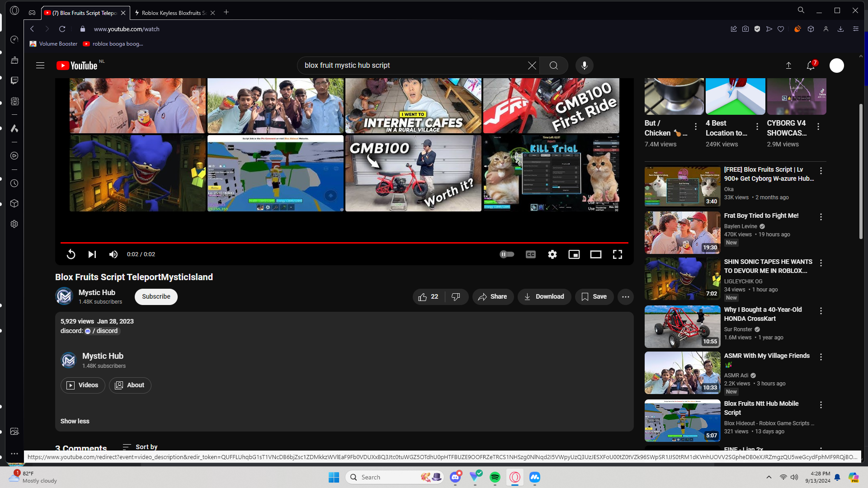Switch to the miniplayer
868x488 pixels.
pyautogui.click(x=574, y=254)
